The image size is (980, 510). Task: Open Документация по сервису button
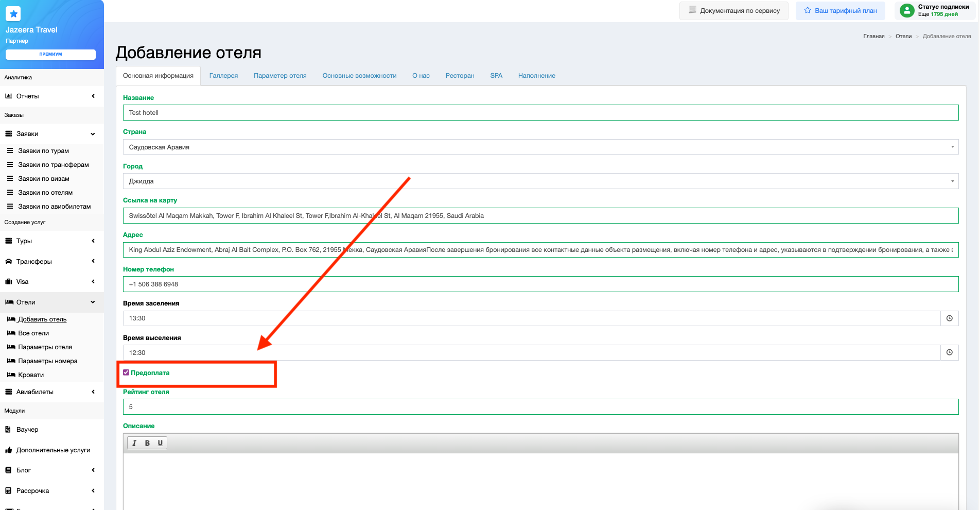tap(734, 11)
